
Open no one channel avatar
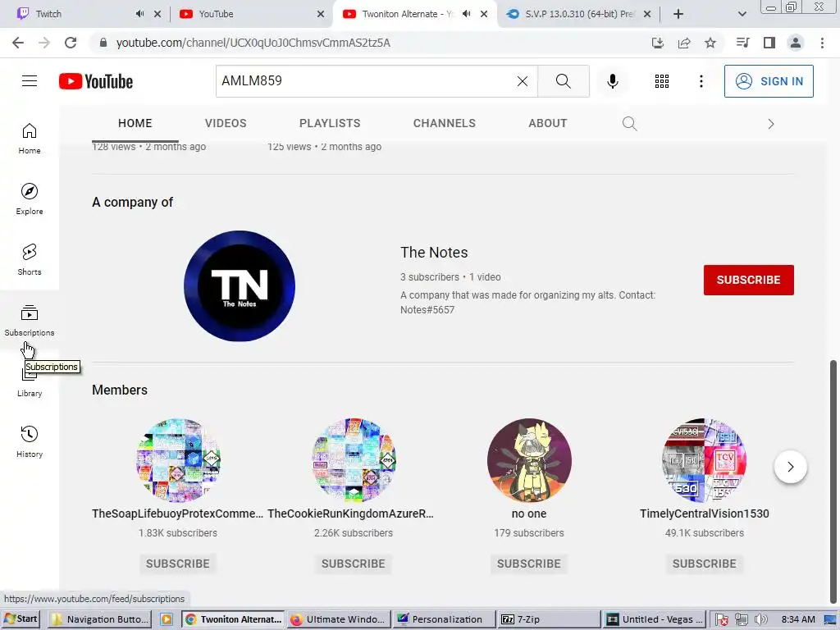(529, 460)
